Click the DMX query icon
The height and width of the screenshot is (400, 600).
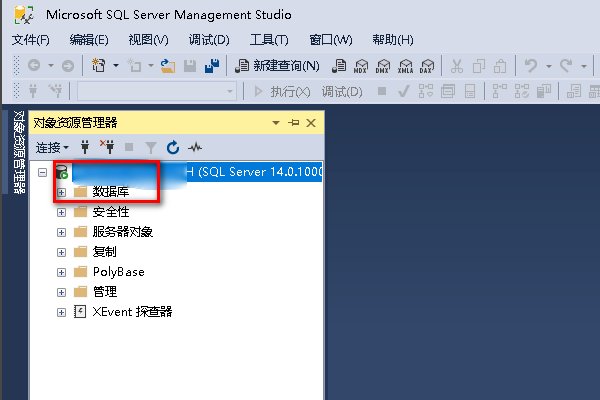(x=383, y=66)
